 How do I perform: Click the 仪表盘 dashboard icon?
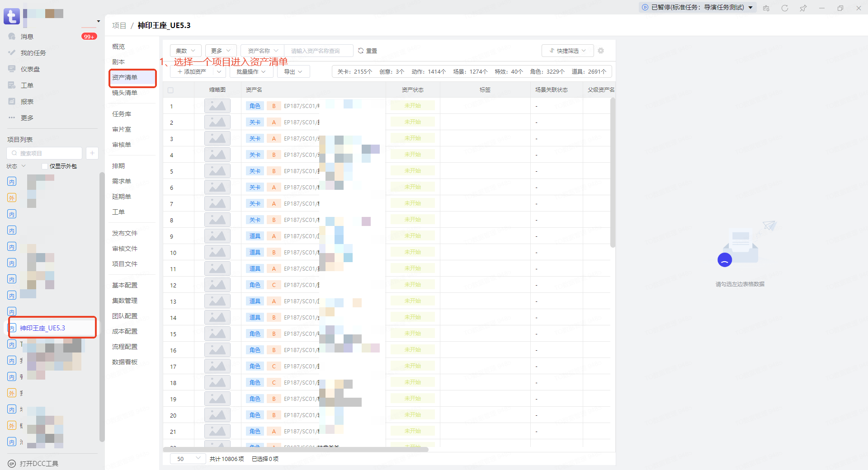click(12, 69)
